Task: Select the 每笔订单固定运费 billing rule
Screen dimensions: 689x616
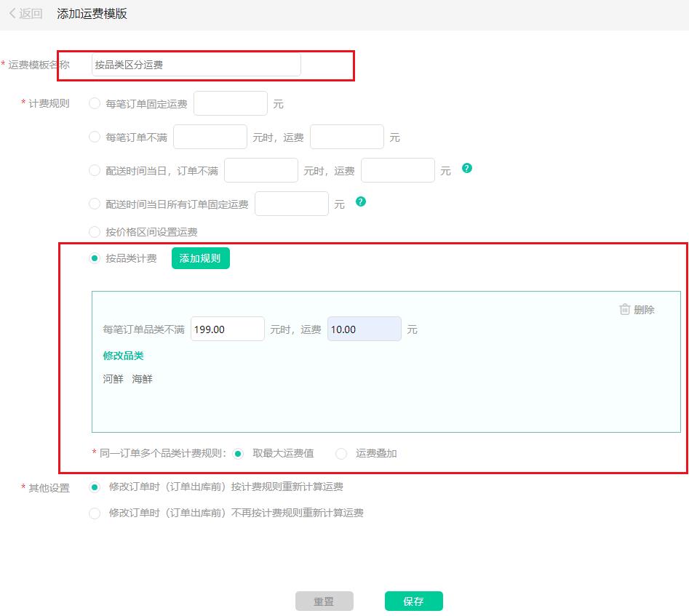Action: click(95, 103)
